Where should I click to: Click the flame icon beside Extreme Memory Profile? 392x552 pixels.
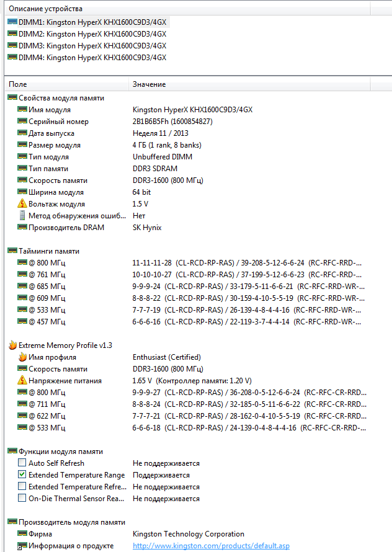[12, 345]
